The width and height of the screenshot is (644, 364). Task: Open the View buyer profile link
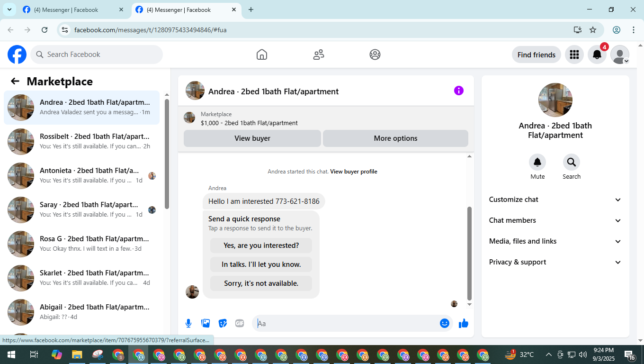click(354, 172)
